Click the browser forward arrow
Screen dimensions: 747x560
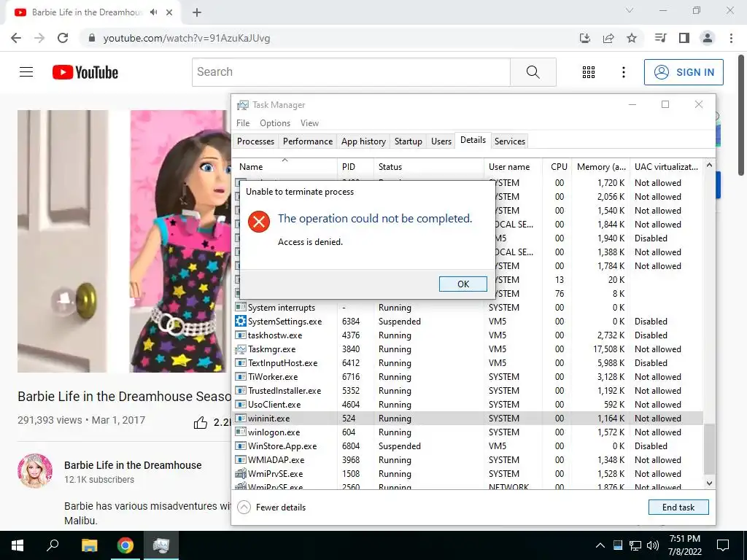[x=39, y=38]
